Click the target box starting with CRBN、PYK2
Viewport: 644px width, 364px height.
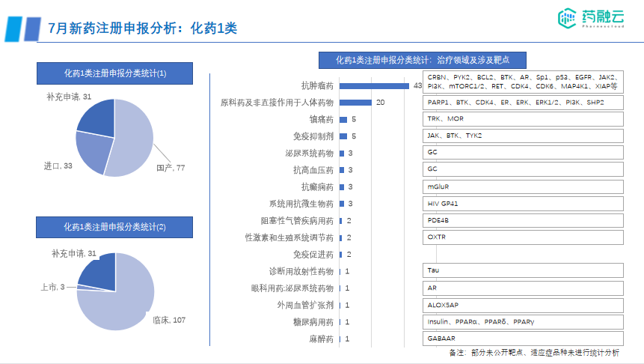pos(523,82)
